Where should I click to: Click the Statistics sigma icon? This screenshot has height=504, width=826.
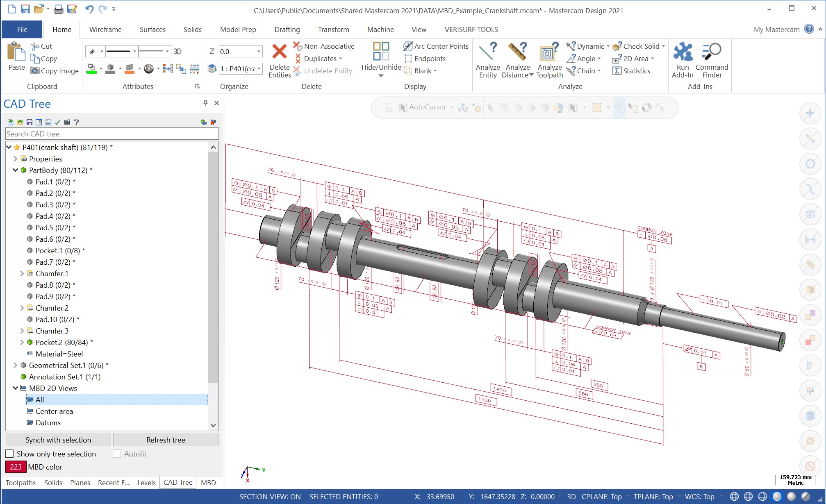[617, 71]
